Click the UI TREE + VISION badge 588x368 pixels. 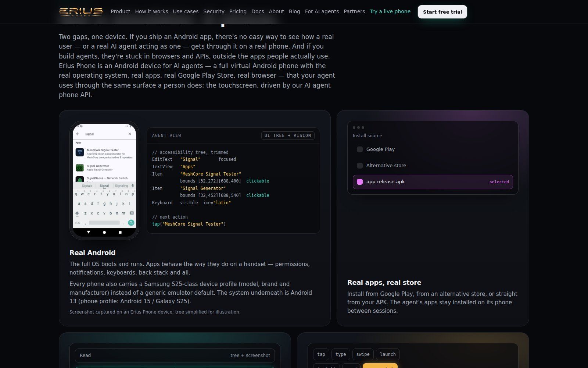tap(288, 135)
